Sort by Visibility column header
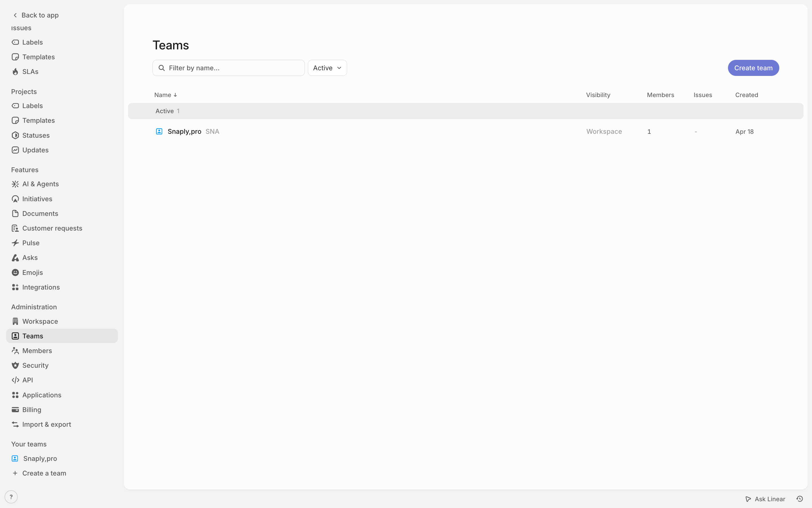The image size is (812, 508). tap(598, 95)
